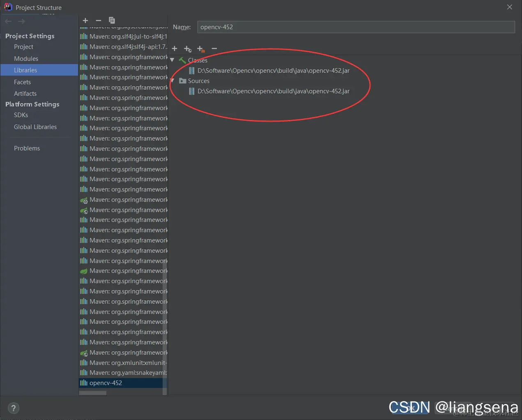
Task: Click the library icon beside opencv-452
Action: click(84, 383)
